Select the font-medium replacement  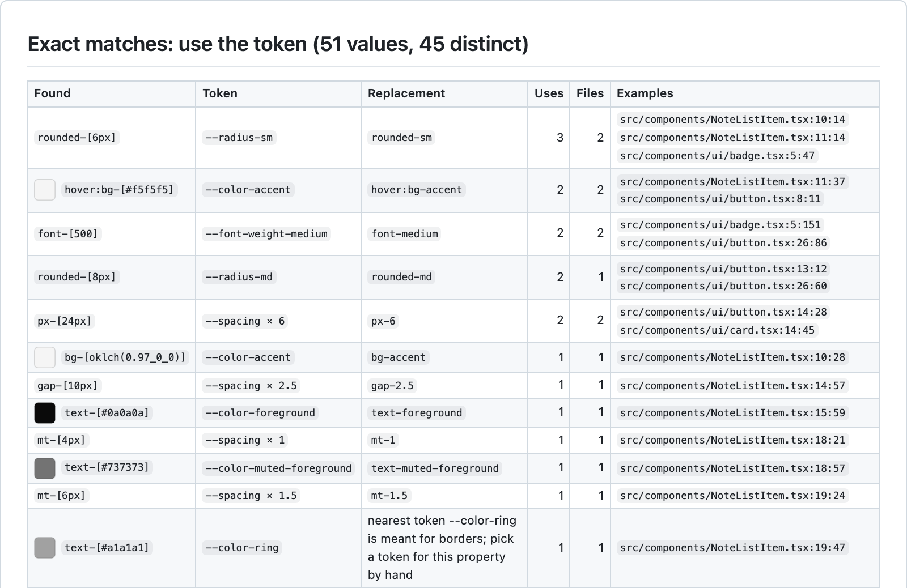tap(405, 234)
